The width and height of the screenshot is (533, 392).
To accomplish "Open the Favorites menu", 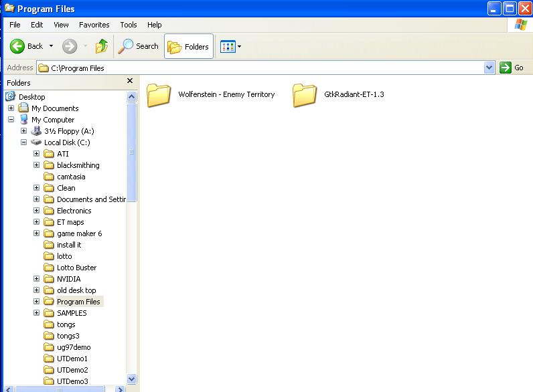I will click(94, 25).
